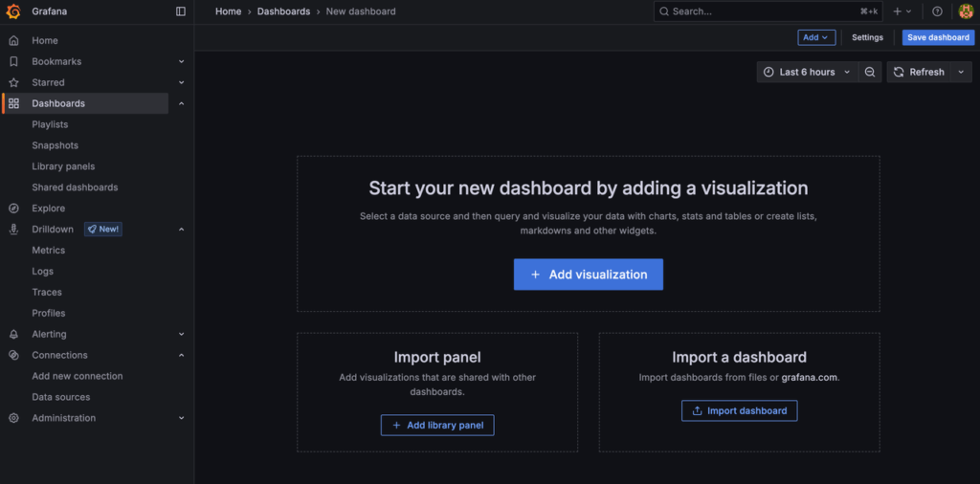Click the Bookmarks icon in sidebar
The height and width of the screenshot is (484, 980).
(x=13, y=62)
